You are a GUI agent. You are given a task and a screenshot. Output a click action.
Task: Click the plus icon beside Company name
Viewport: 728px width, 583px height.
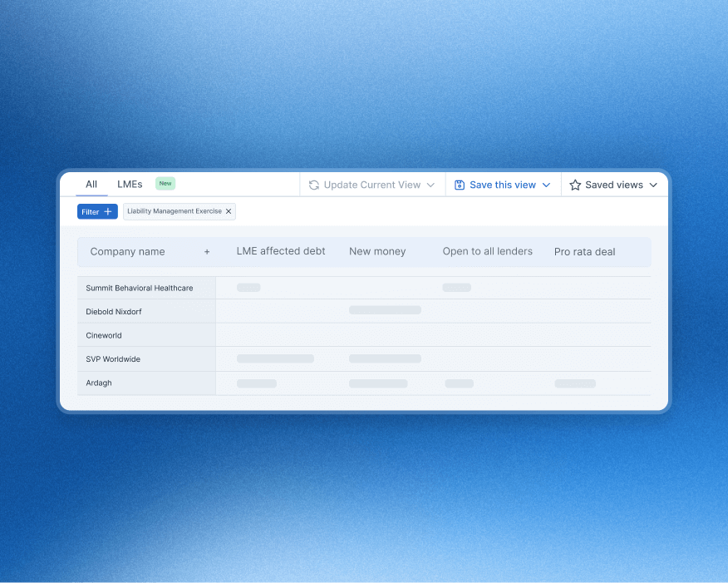[x=207, y=252]
